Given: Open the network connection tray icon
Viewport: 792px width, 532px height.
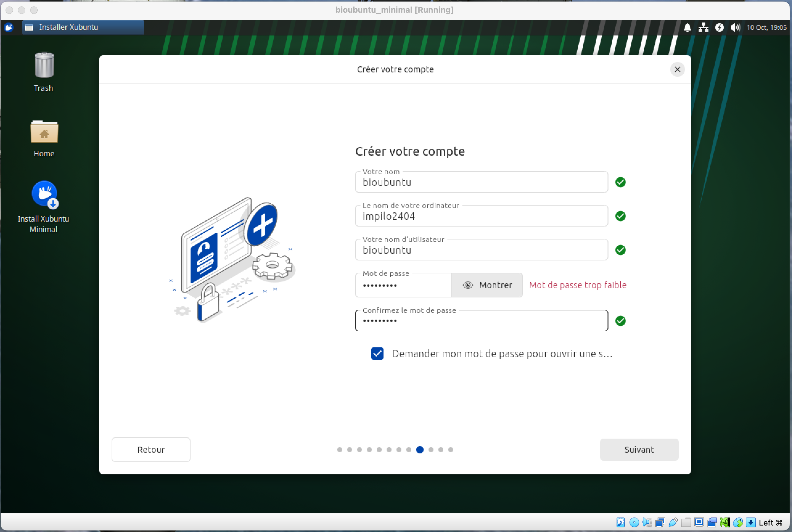Looking at the screenshot, I should [703, 27].
